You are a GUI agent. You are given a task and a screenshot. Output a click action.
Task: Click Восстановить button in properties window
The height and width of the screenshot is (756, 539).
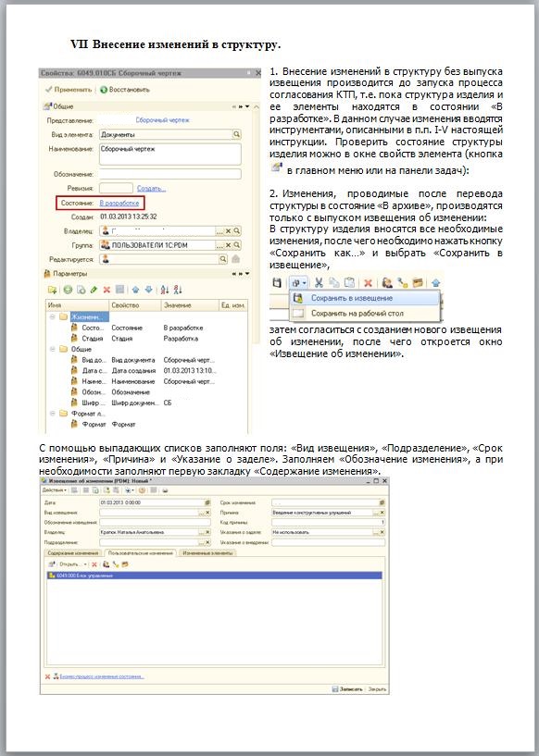pyautogui.click(x=125, y=90)
